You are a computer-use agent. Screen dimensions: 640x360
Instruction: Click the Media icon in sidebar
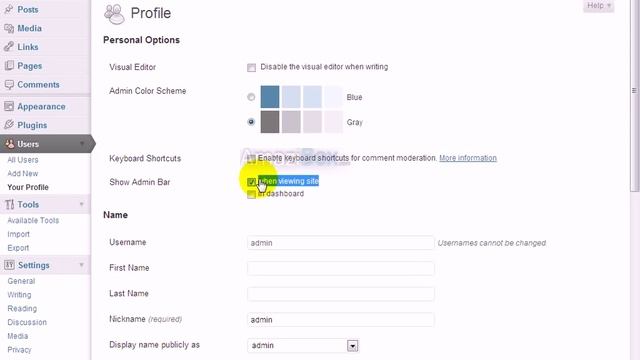(9, 28)
